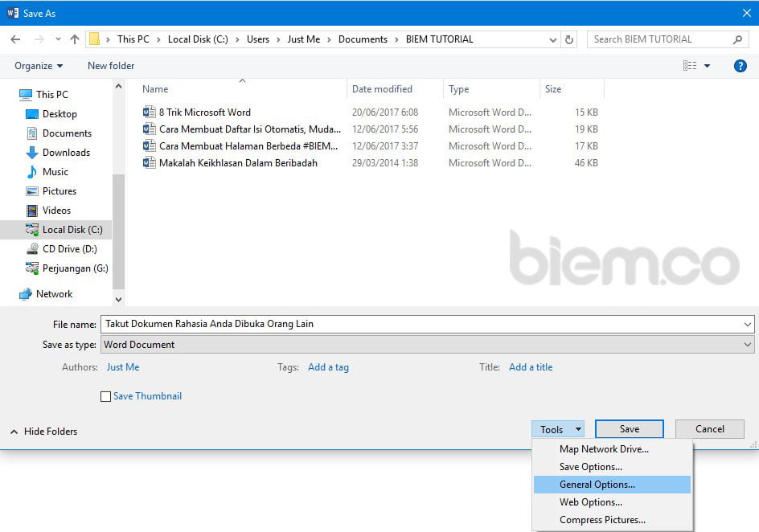Open the view options dropdown arrow
Image resolution: width=759 pixels, height=532 pixels.
click(x=708, y=66)
